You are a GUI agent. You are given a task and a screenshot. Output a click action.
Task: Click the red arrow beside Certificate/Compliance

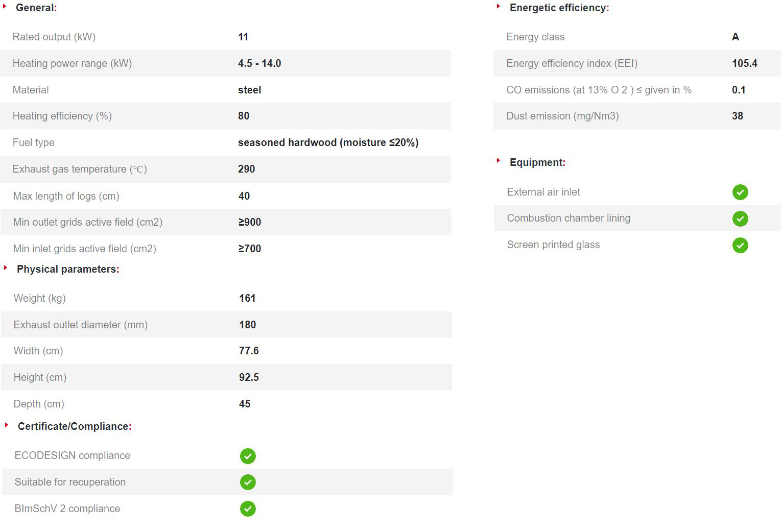[7, 425]
